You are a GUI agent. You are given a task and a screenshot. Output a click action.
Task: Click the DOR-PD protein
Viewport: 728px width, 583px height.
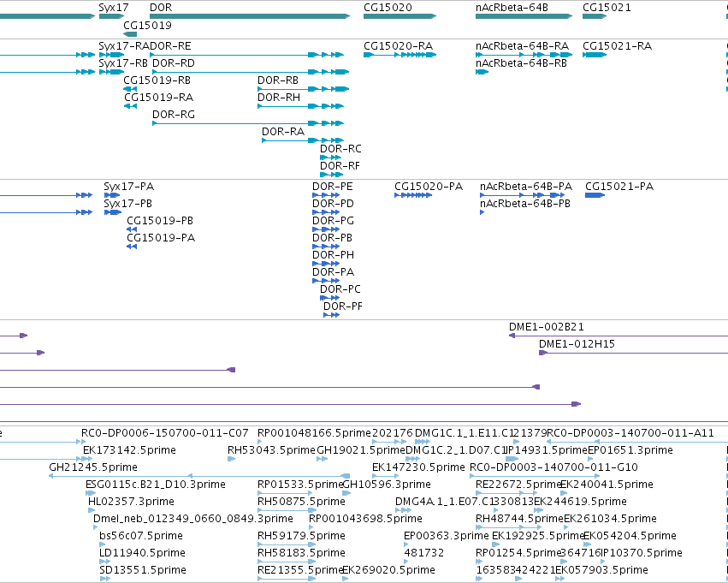326,212
